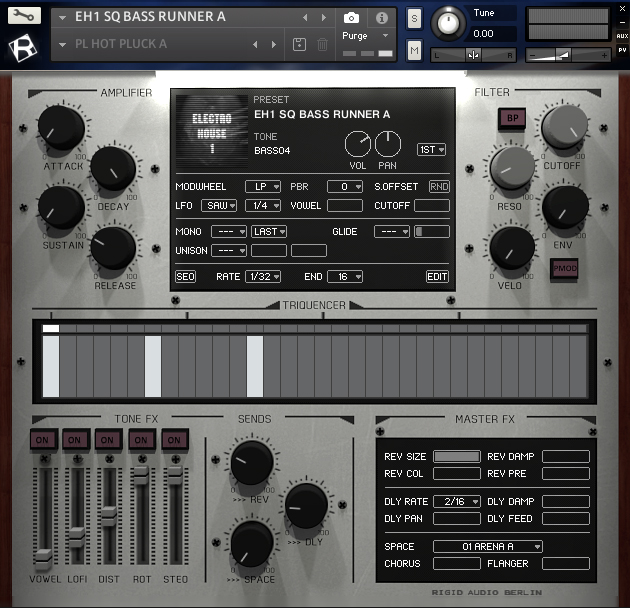The height and width of the screenshot is (608, 630).
Task: Click the ATTACK knob
Action: (61, 127)
